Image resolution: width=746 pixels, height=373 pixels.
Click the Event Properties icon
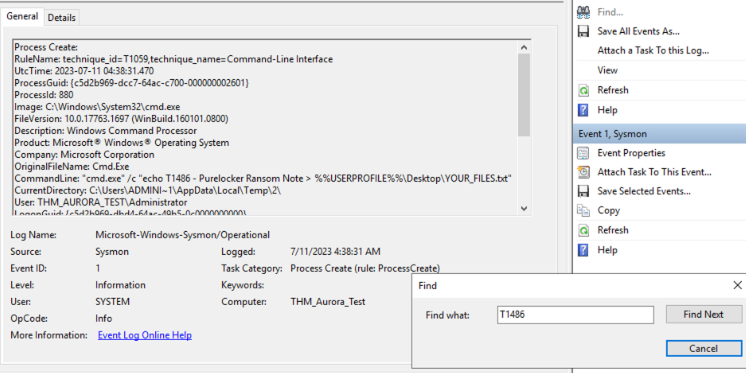583,153
